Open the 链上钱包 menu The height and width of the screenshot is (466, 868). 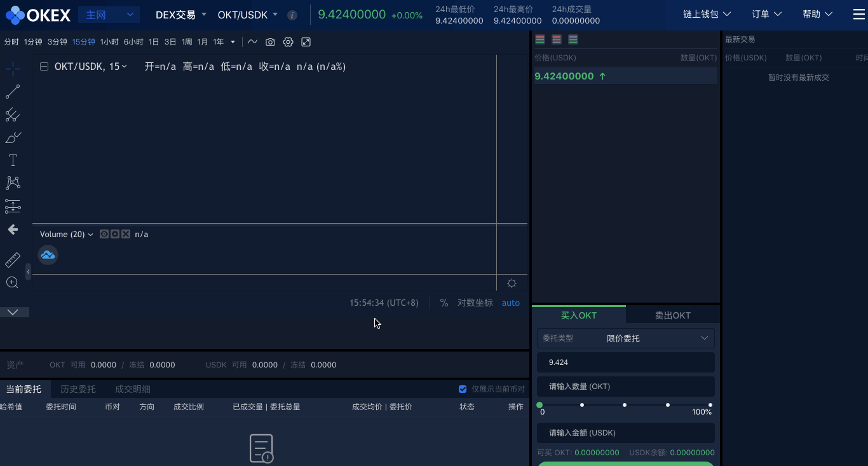tap(707, 14)
